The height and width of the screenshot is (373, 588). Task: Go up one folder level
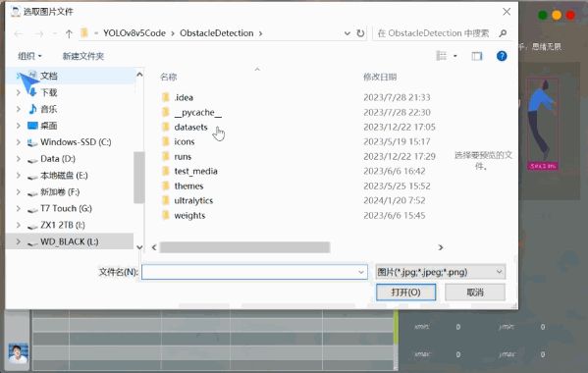pyautogui.click(x=69, y=33)
